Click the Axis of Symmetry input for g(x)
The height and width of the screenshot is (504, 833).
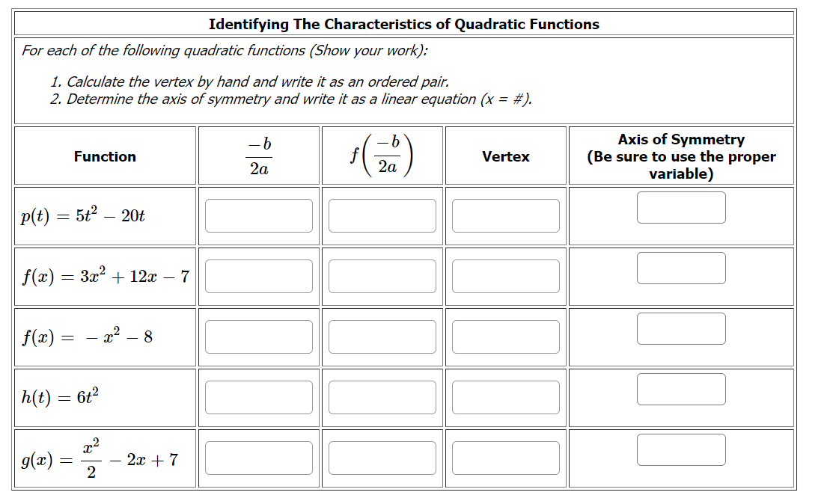(x=681, y=449)
